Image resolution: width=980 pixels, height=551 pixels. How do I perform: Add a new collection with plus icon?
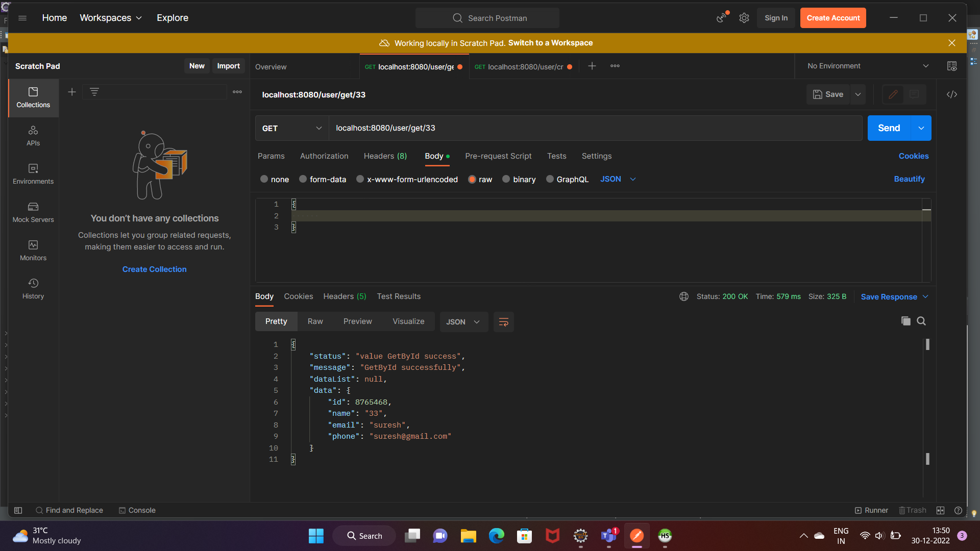(x=72, y=92)
